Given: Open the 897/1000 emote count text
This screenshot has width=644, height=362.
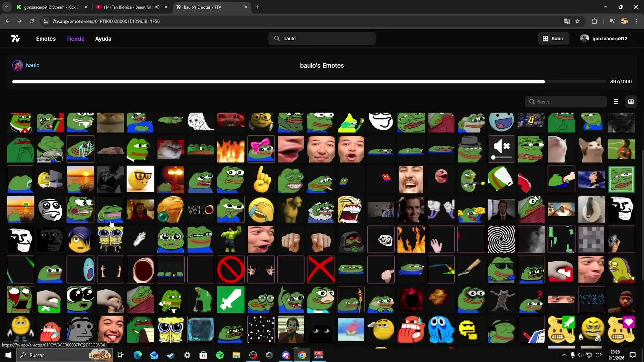Looking at the screenshot, I should pos(621,82).
